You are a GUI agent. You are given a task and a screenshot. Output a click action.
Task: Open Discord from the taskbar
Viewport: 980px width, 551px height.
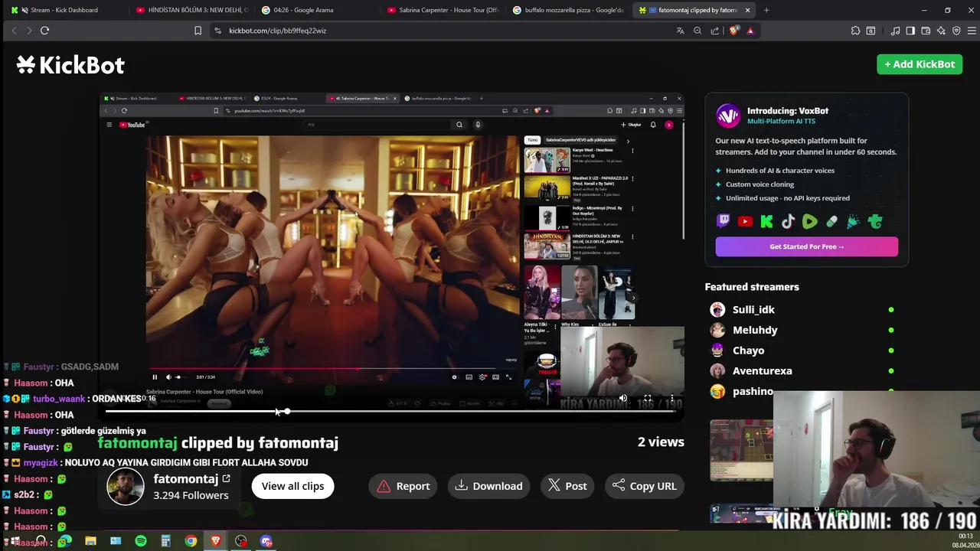pyautogui.click(x=266, y=541)
